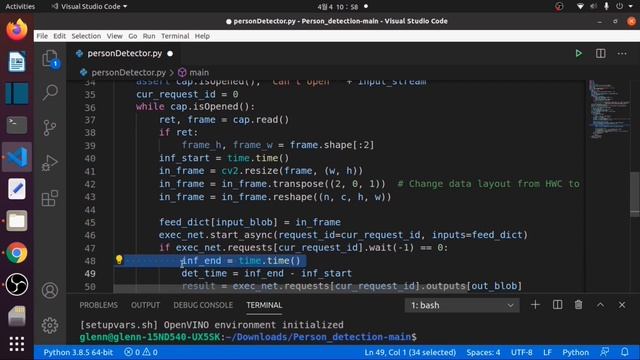The width and height of the screenshot is (640, 360).
Task: Change language mode Python in status bar
Action: pyautogui.click(x=576, y=352)
